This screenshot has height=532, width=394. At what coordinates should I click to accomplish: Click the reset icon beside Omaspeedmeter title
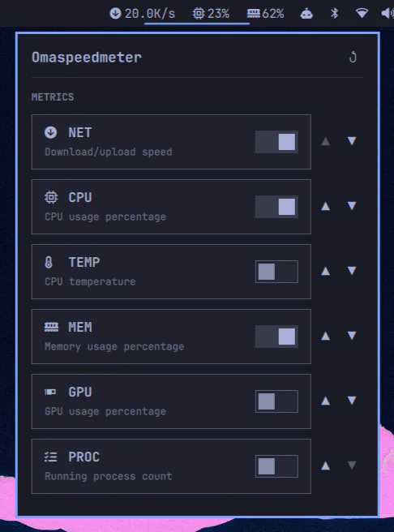coord(353,57)
